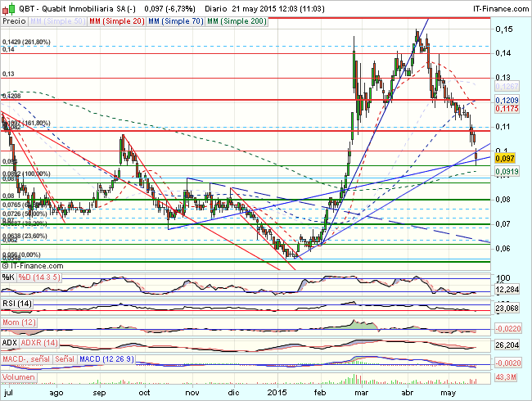This screenshot has width=532, height=401.
Task: Click the MACD value -0,0020
Action: tap(507, 363)
